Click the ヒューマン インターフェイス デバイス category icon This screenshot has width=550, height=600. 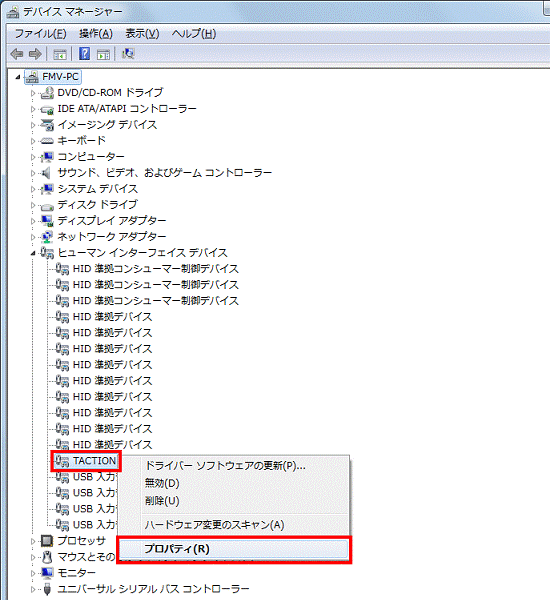point(47,253)
